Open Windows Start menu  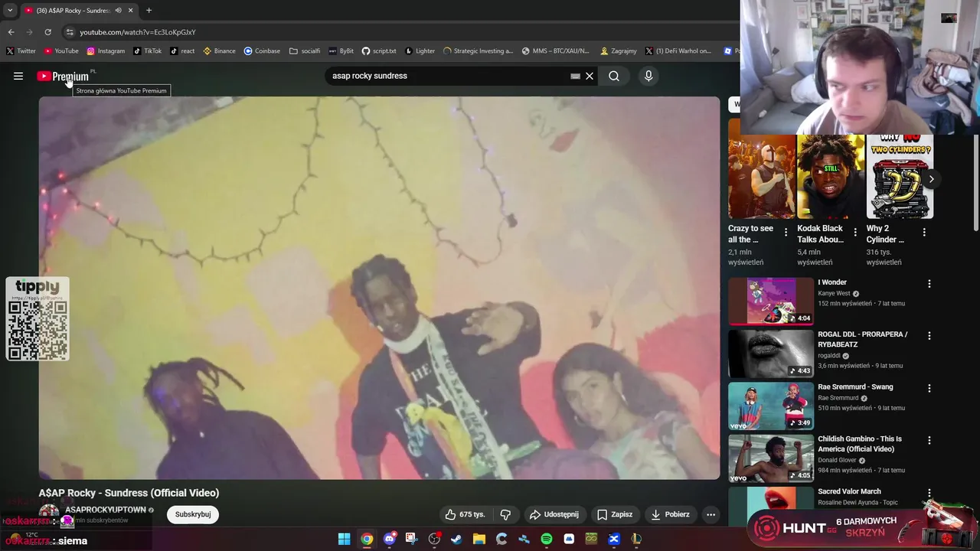point(345,540)
